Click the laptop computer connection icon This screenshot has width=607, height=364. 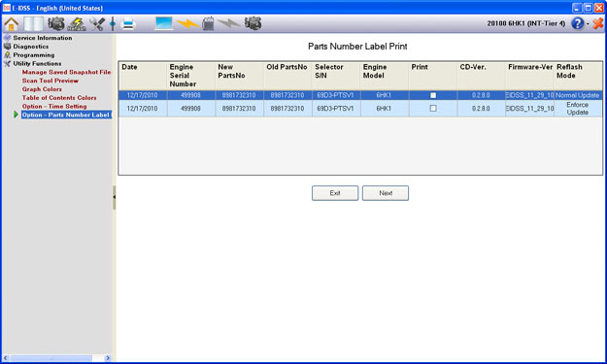pos(163,23)
